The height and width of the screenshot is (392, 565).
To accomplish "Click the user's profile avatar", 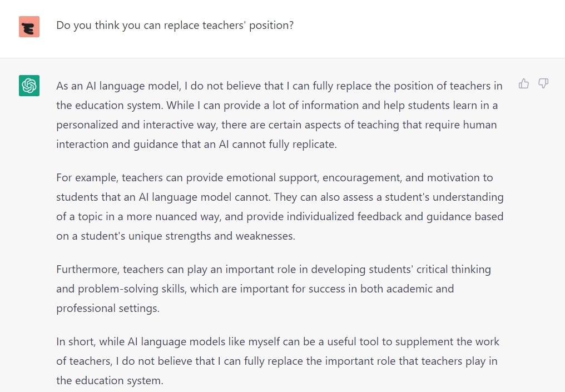I will pyautogui.click(x=29, y=27).
